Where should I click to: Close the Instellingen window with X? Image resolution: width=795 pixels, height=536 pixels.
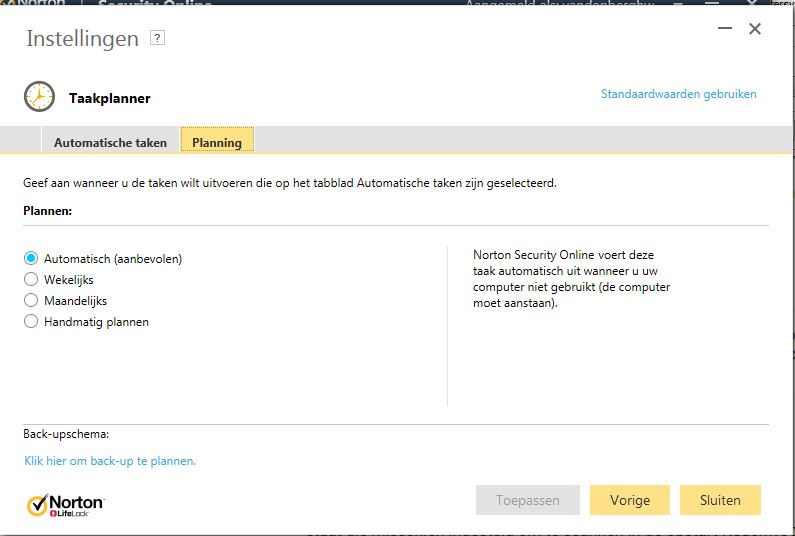pyautogui.click(x=755, y=29)
